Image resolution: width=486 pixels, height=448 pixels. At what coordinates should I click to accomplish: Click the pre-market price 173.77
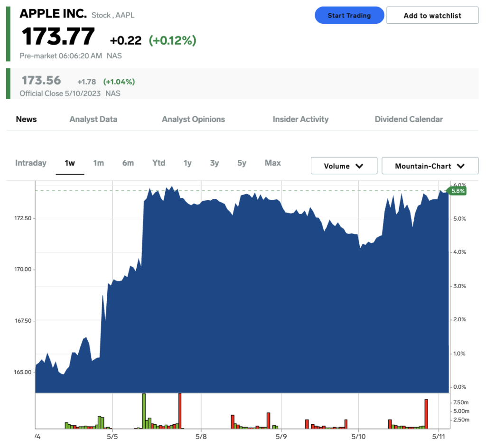click(x=58, y=36)
